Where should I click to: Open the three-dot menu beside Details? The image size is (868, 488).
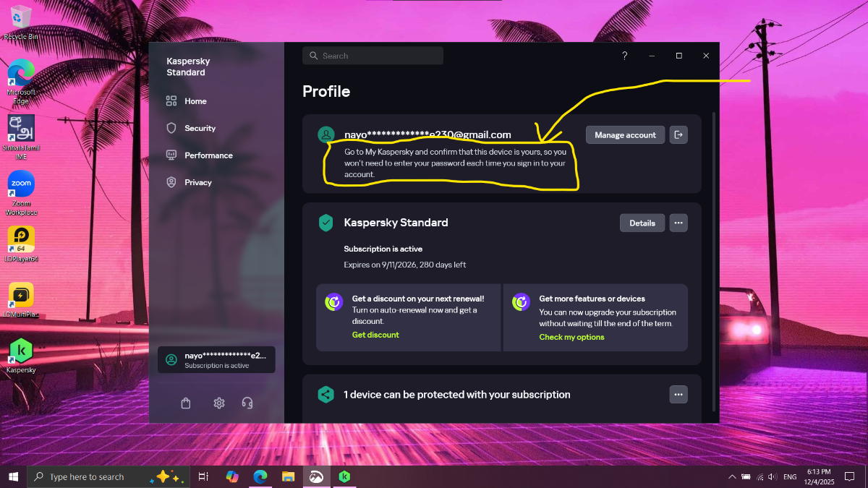coord(678,223)
